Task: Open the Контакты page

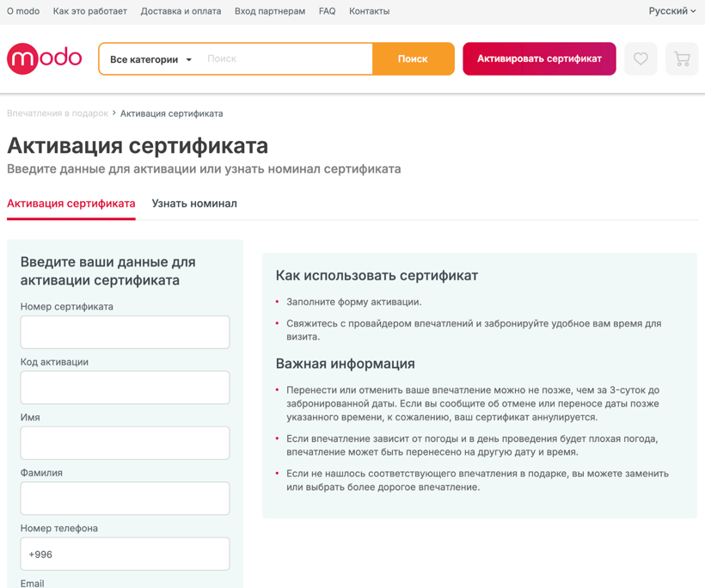Action: click(369, 11)
